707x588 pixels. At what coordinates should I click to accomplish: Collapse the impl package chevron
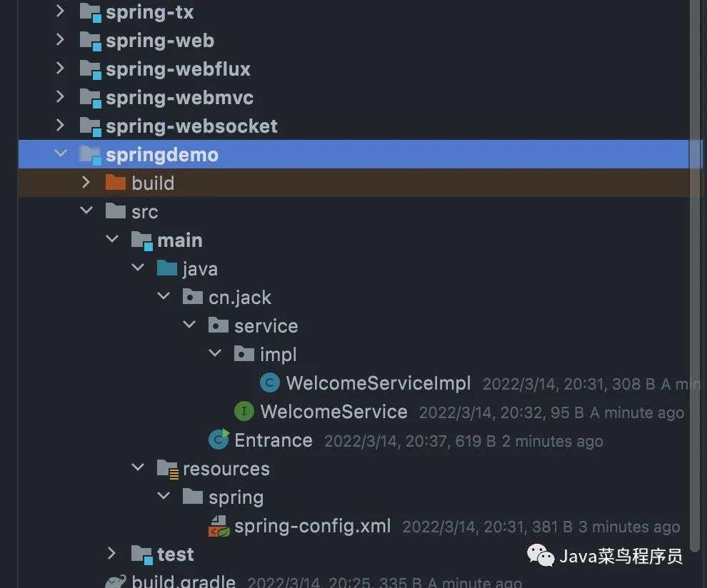click(x=215, y=353)
